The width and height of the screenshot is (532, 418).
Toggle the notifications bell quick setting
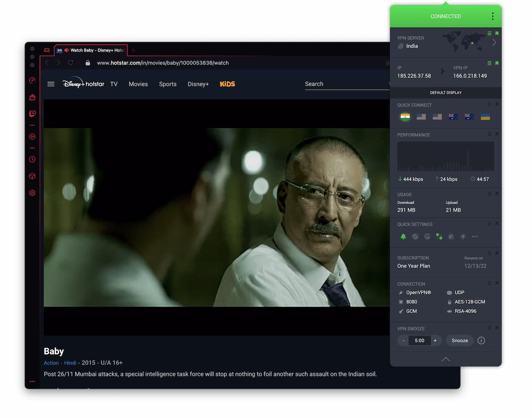403,236
